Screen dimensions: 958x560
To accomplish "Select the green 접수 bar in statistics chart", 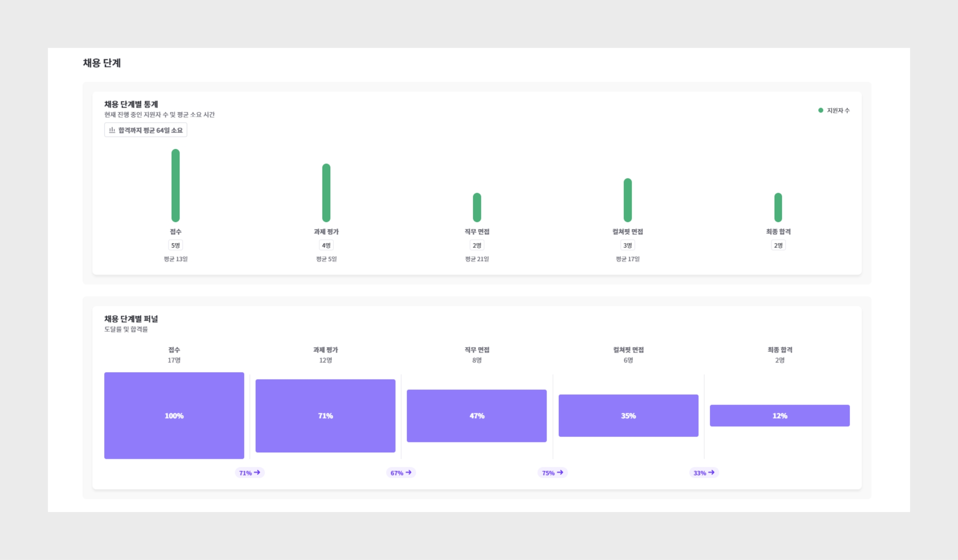I will 175,185.
